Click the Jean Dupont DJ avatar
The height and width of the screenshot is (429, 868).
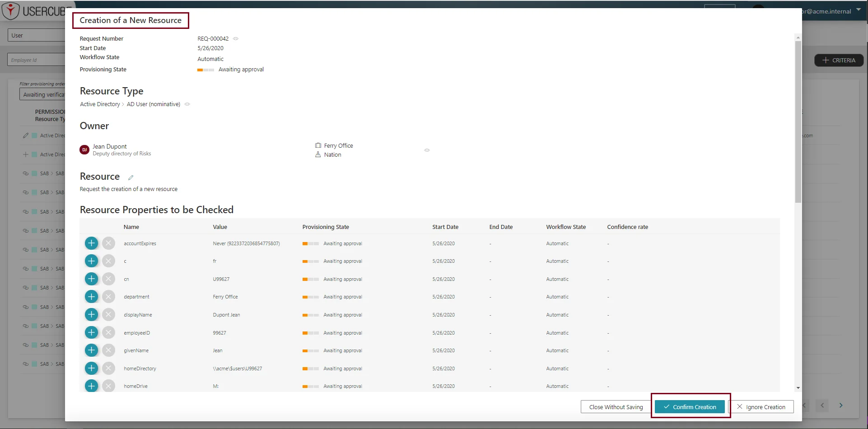tap(84, 150)
